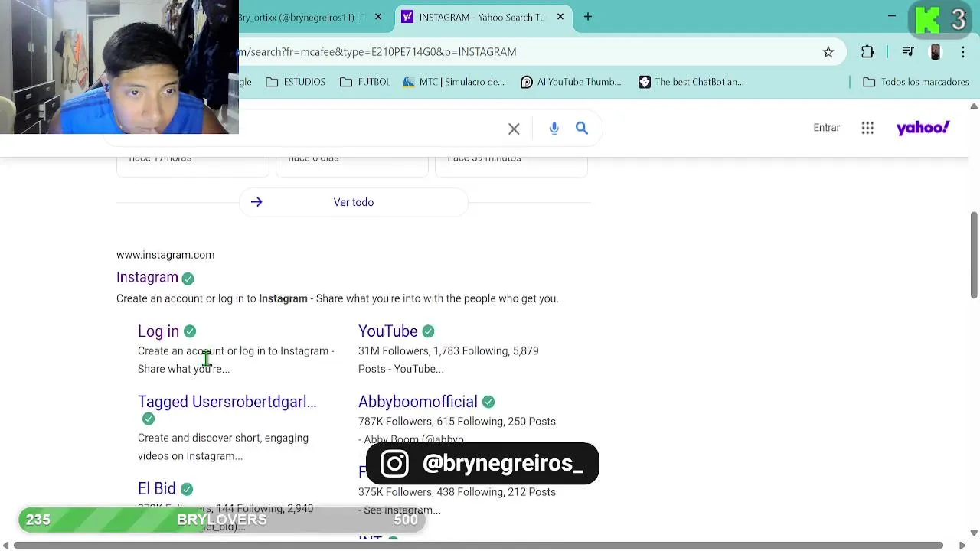Click the Ver todo link
This screenshot has height=551, width=980.
[354, 202]
